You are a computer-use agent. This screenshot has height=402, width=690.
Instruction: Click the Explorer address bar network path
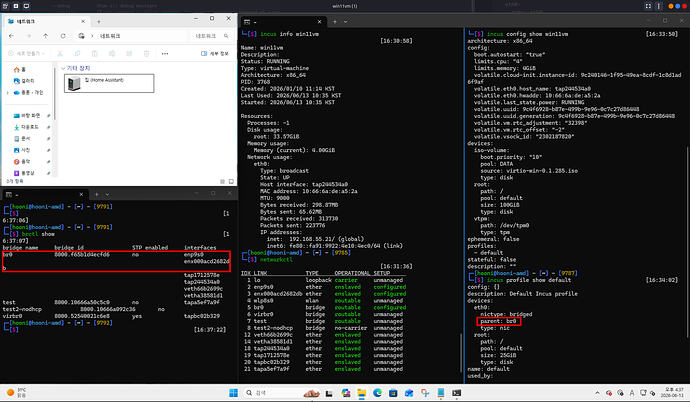[x=110, y=36]
